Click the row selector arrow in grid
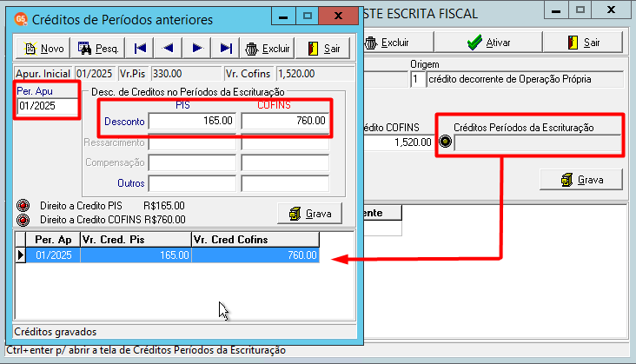This screenshot has width=636, height=364. 20,255
